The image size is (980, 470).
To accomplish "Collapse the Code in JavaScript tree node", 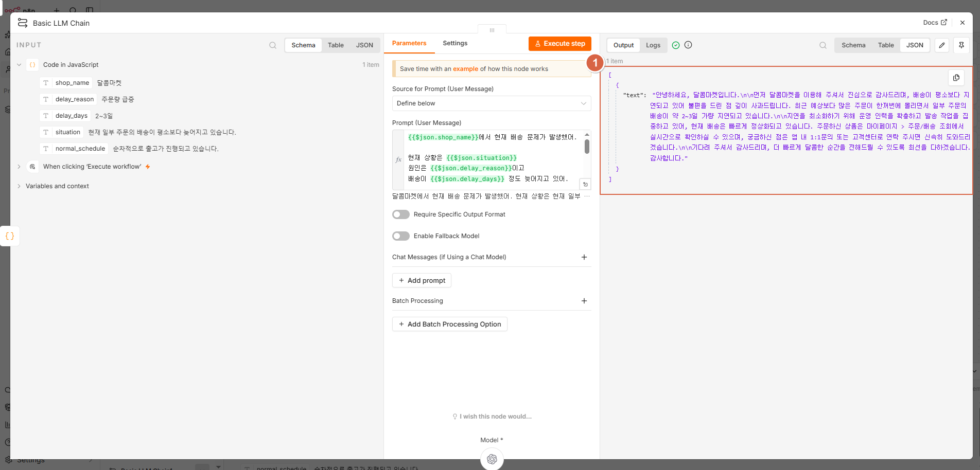I will pyautogui.click(x=19, y=65).
